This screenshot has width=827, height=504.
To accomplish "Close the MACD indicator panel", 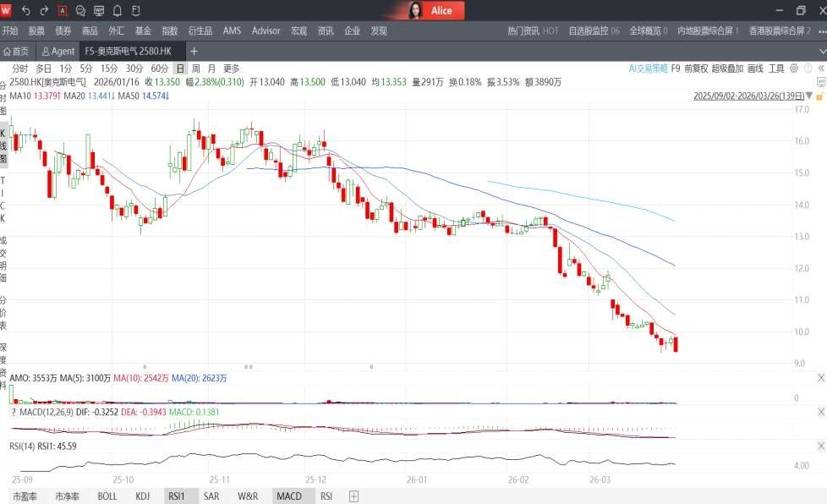I will click(821, 411).
